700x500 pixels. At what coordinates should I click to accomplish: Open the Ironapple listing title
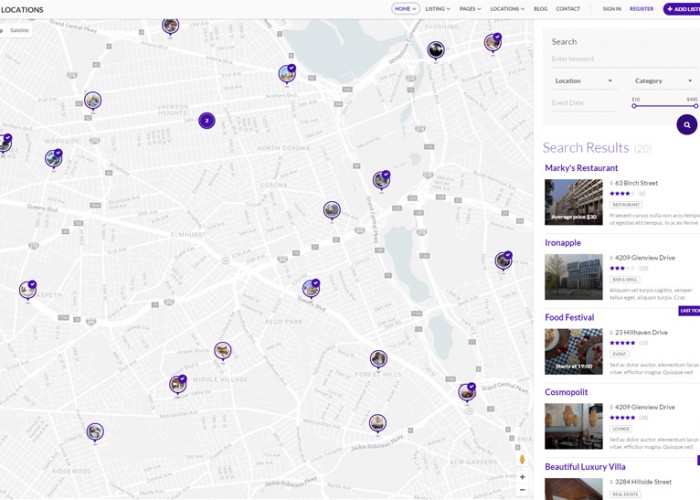tap(562, 243)
